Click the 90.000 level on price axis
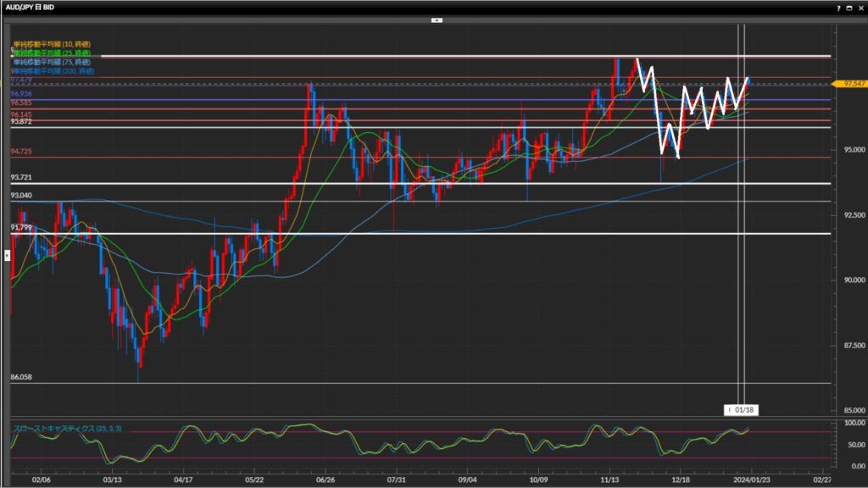Viewport: 868px width, 488px height. point(849,280)
